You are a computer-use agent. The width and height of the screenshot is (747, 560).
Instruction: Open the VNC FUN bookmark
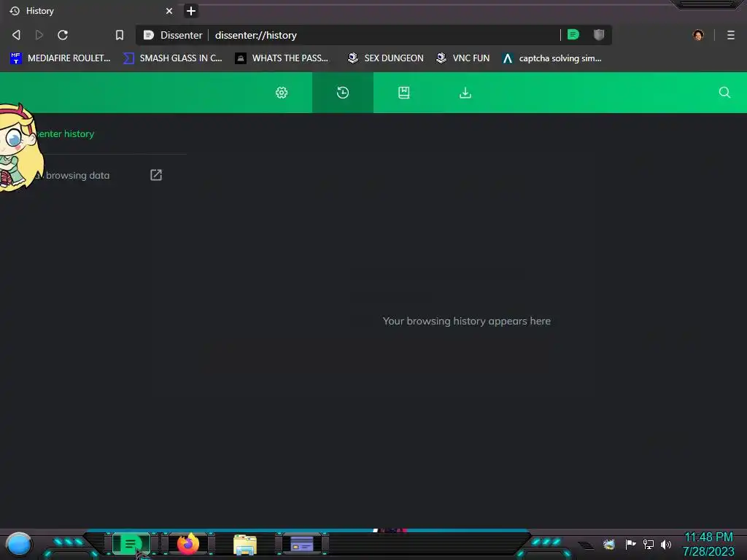tap(463, 58)
